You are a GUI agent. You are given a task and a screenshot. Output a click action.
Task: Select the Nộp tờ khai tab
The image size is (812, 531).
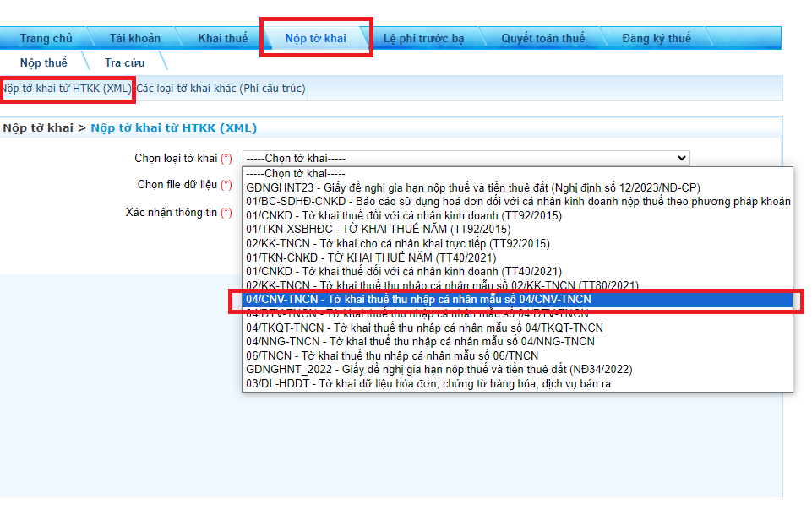pyautogui.click(x=315, y=39)
